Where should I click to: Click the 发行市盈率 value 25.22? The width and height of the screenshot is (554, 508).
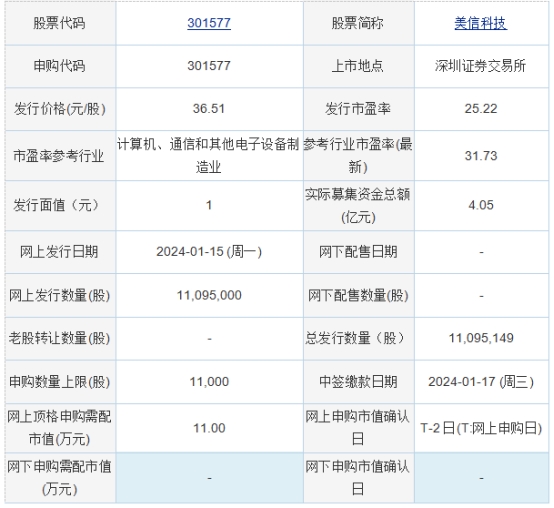point(481,108)
